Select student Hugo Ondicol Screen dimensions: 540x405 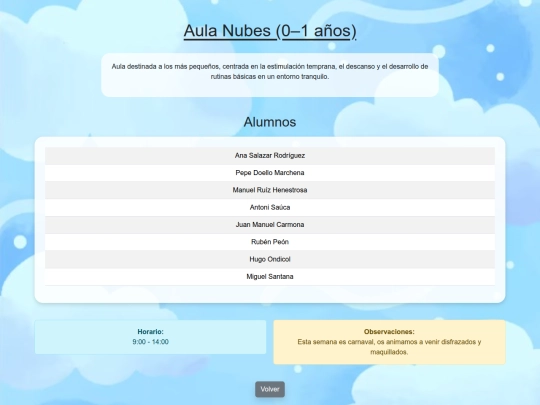(270, 259)
